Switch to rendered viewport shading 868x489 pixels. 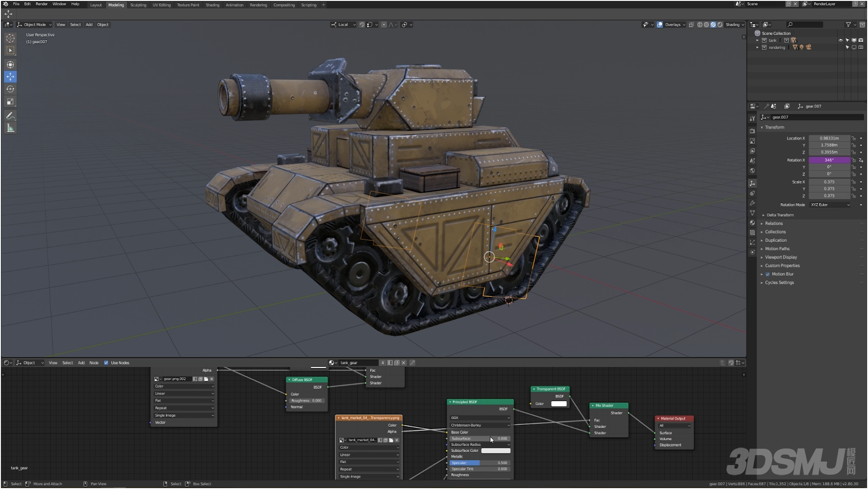click(720, 25)
